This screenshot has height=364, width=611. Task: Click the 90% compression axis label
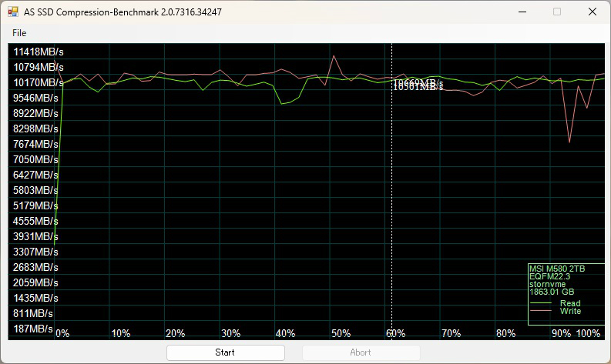[561, 333]
